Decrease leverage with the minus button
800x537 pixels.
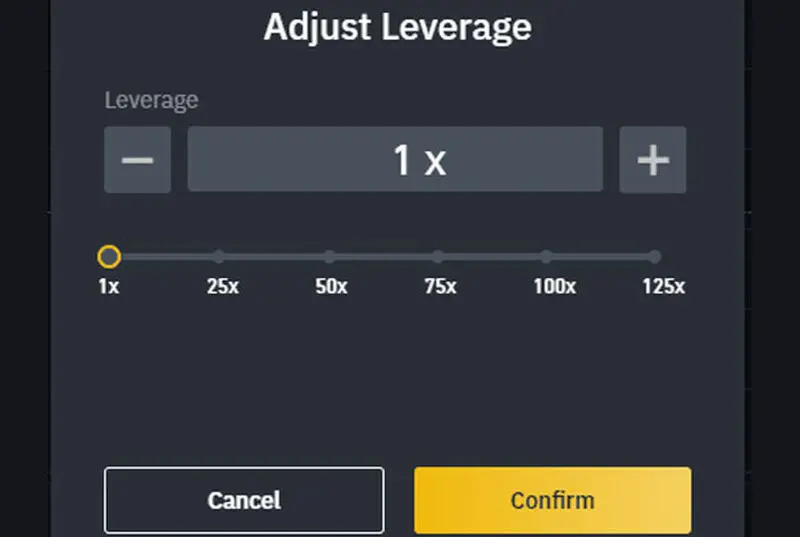click(x=137, y=160)
